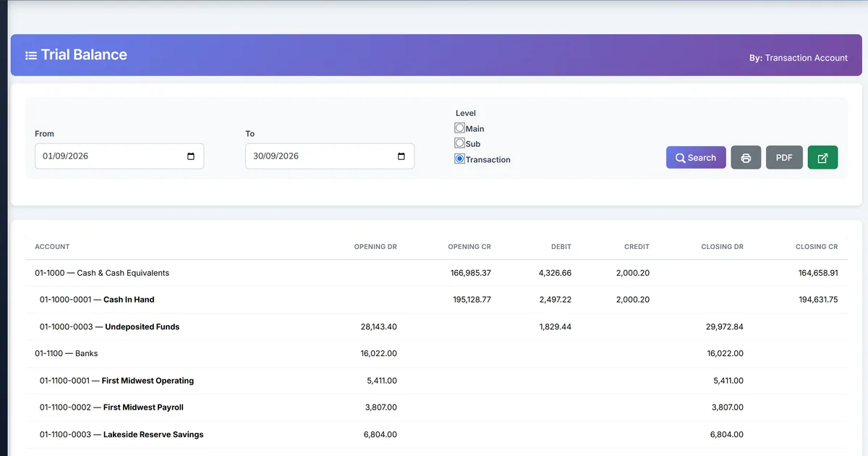Click debit value 4,326.66
868x456 pixels.
pos(555,273)
